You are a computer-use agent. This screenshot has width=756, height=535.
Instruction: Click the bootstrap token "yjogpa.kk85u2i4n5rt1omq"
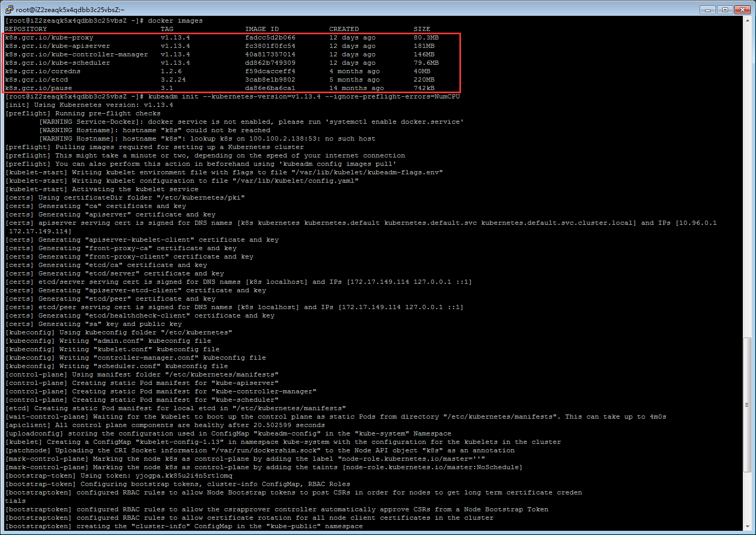pyautogui.click(x=184, y=475)
